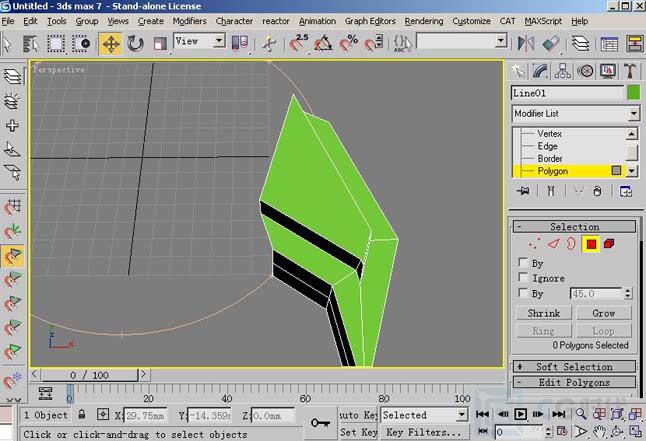Open the Create command panel tab

(518, 71)
